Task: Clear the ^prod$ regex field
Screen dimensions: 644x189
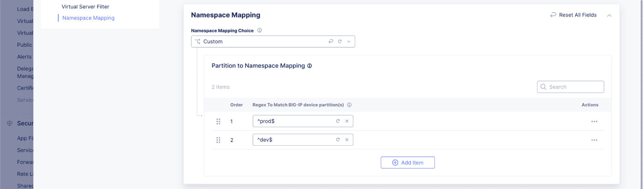Action: (347, 121)
